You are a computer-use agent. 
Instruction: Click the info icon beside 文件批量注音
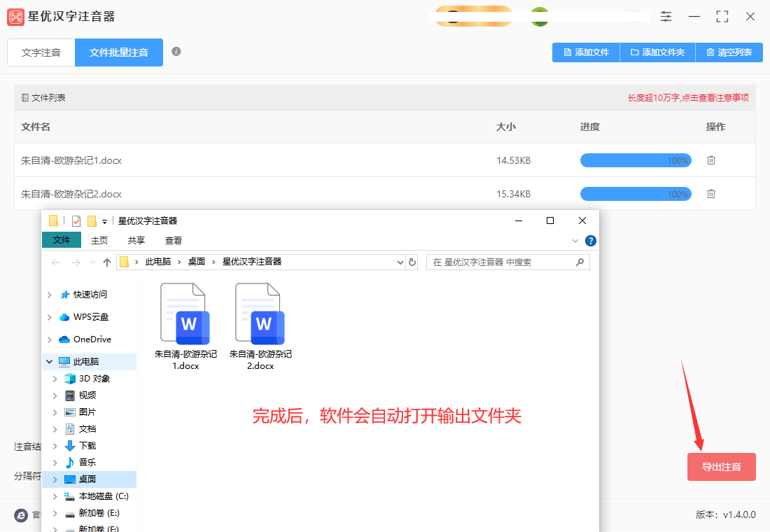pos(176,52)
